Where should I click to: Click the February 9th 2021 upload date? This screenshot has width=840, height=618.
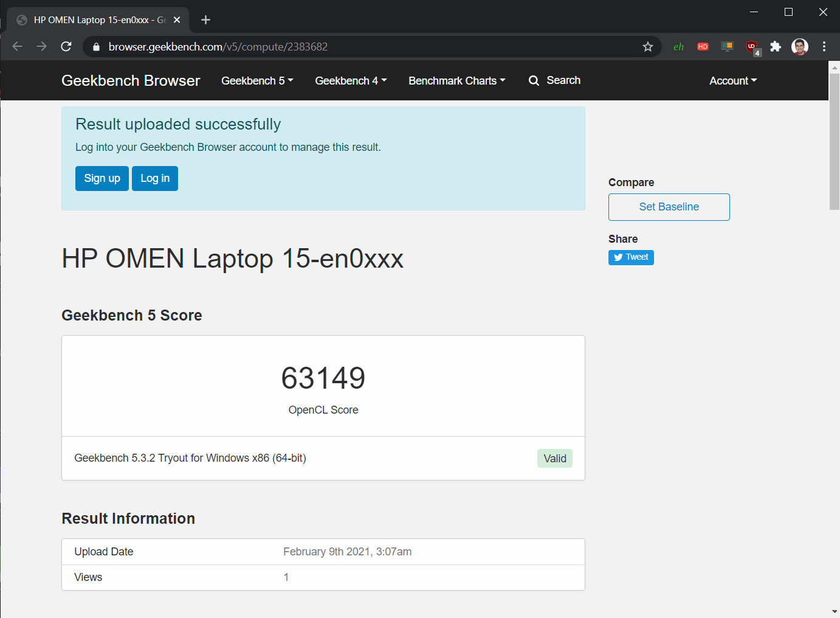point(347,552)
